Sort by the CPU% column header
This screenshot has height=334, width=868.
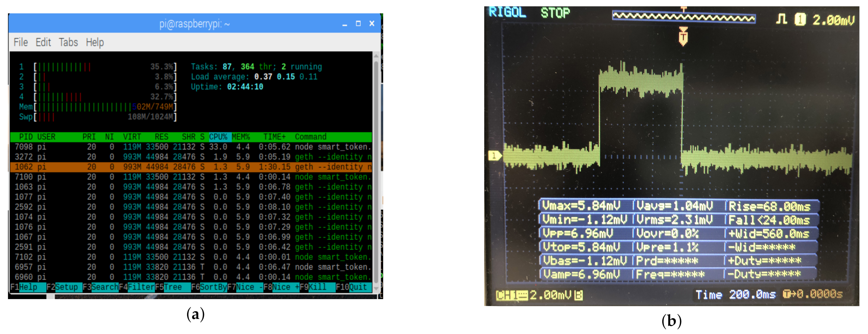tap(218, 137)
